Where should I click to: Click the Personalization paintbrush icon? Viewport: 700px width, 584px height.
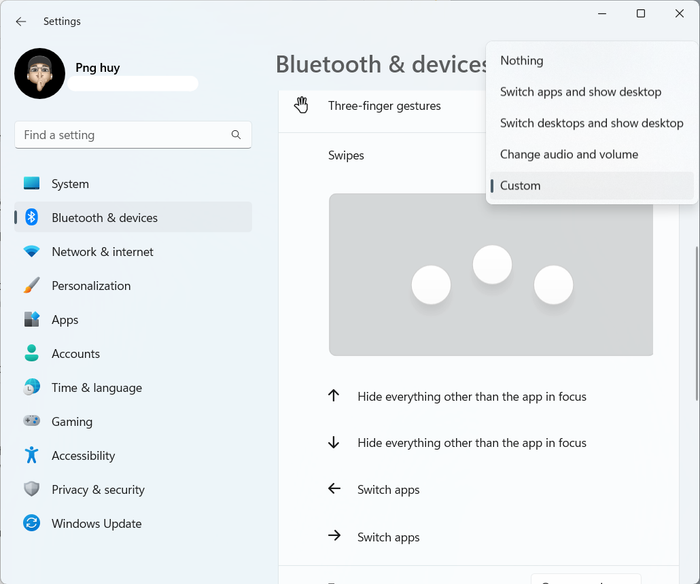point(32,285)
